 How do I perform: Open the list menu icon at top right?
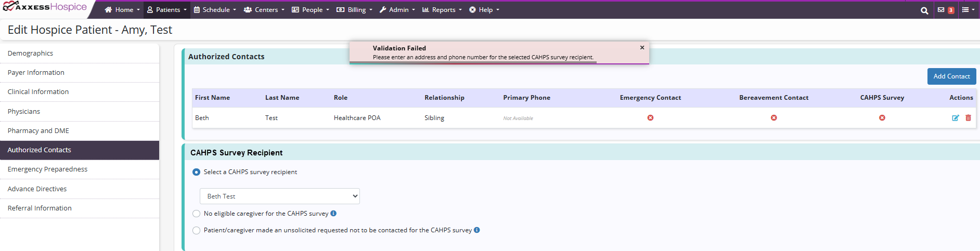pos(968,10)
